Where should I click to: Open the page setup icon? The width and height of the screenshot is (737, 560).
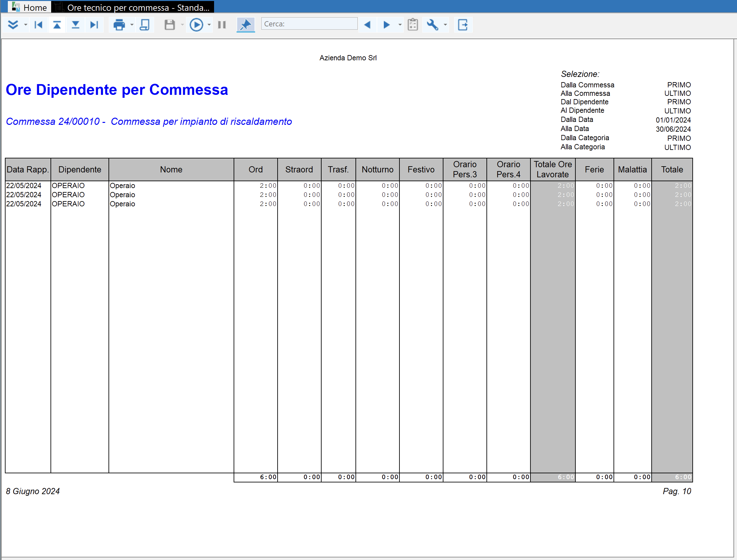tap(145, 25)
